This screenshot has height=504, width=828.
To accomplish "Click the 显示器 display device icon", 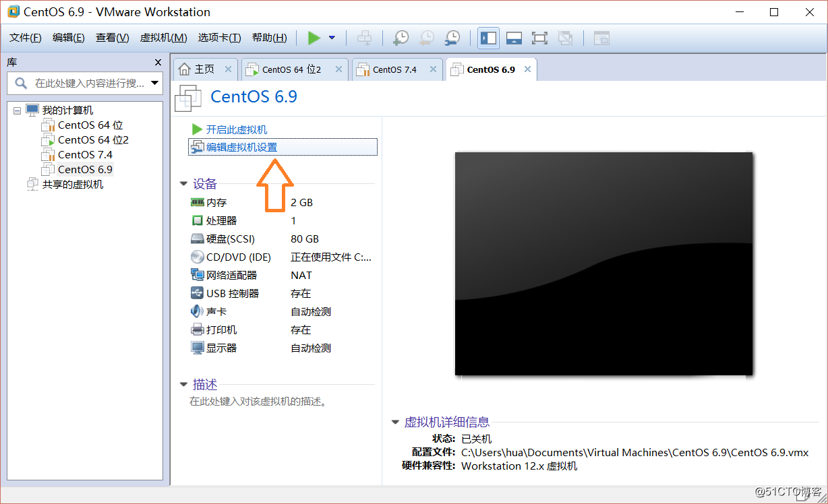I will (197, 348).
